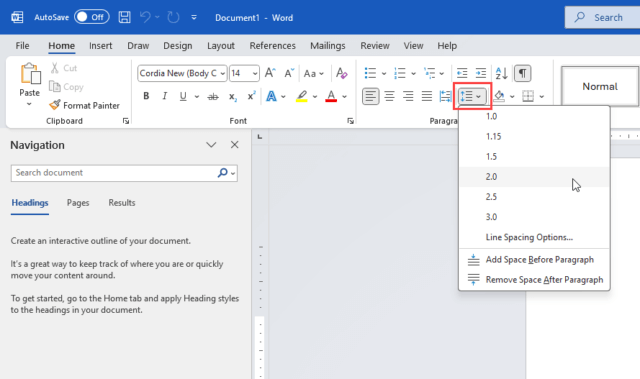
Task: Open Line Spacing Options…
Action: pyautogui.click(x=534, y=237)
